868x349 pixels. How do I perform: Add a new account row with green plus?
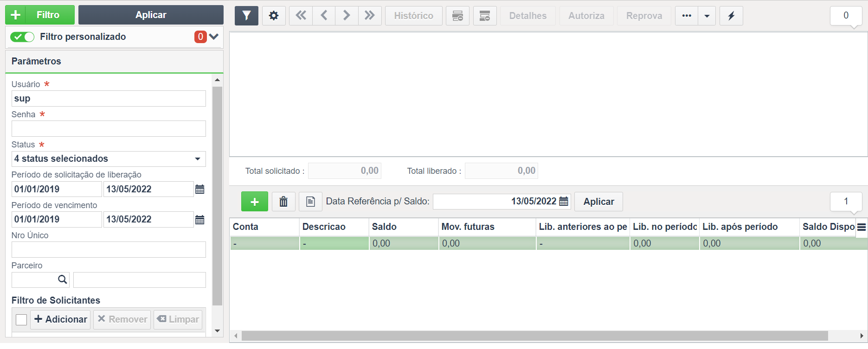coord(255,202)
